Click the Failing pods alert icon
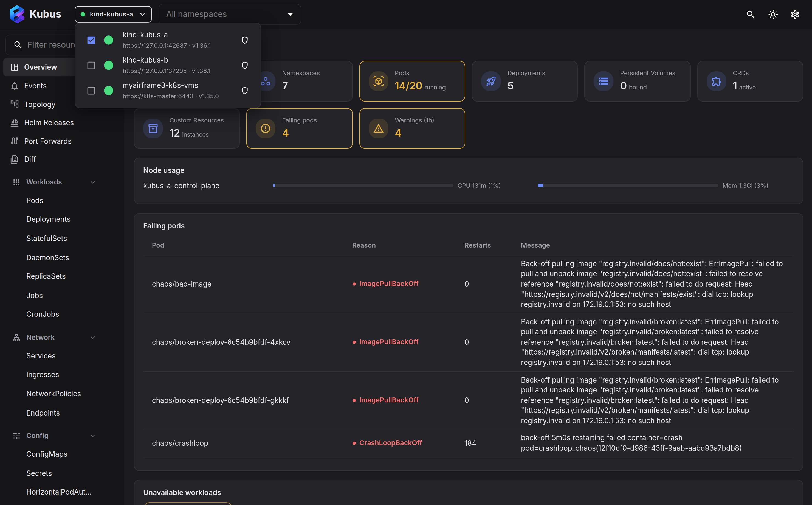The height and width of the screenshot is (505, 812). (266, 128)
